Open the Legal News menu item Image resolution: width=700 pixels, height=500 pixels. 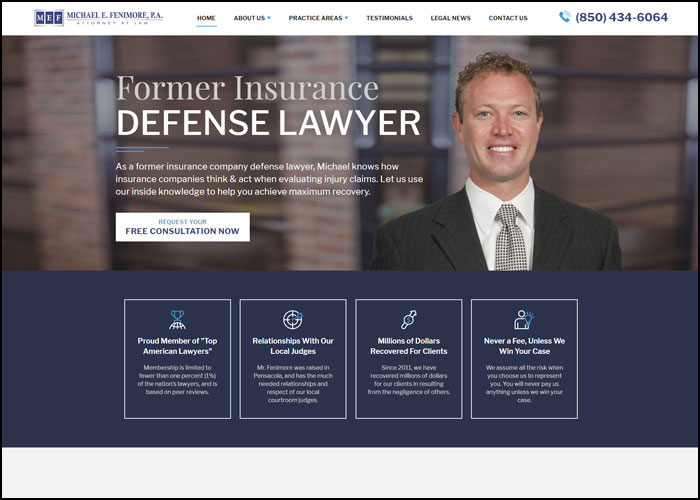click(x=450, y=18)
